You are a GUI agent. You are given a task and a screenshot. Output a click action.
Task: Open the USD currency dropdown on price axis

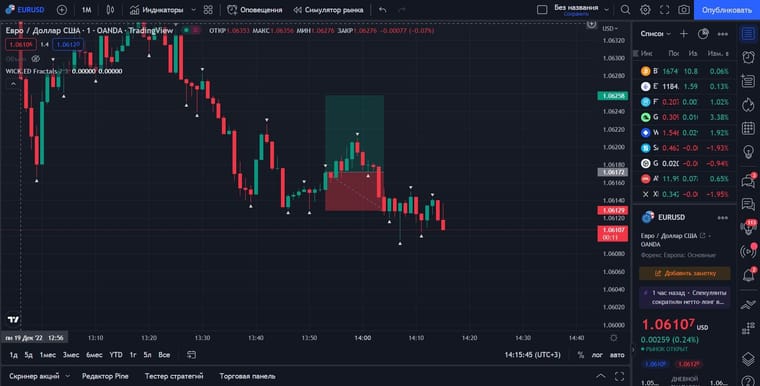point(610,29)
